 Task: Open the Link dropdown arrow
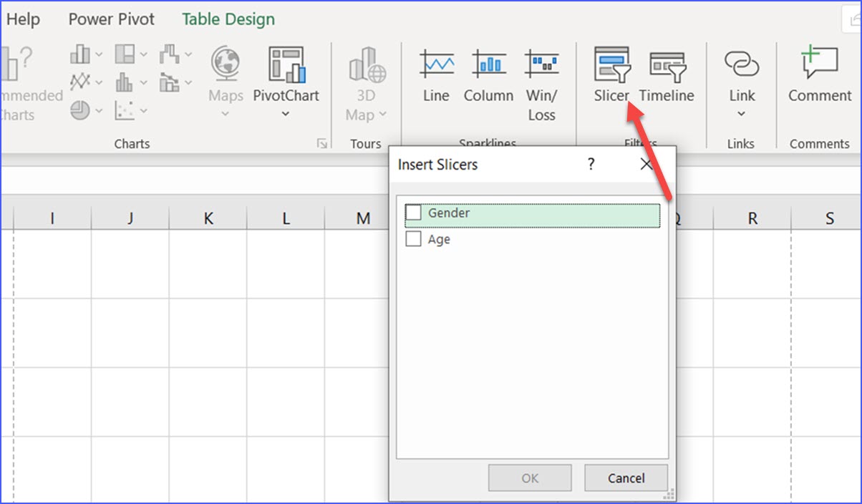click(742, 113)
